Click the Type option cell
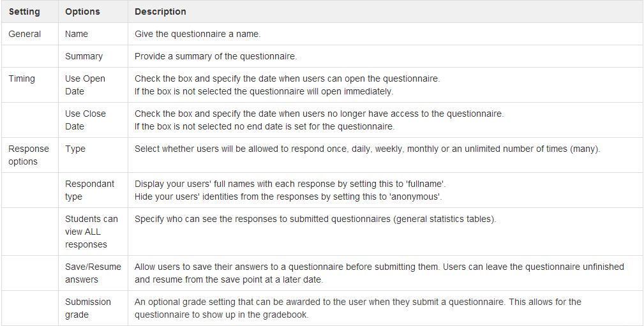 [75, 149]
